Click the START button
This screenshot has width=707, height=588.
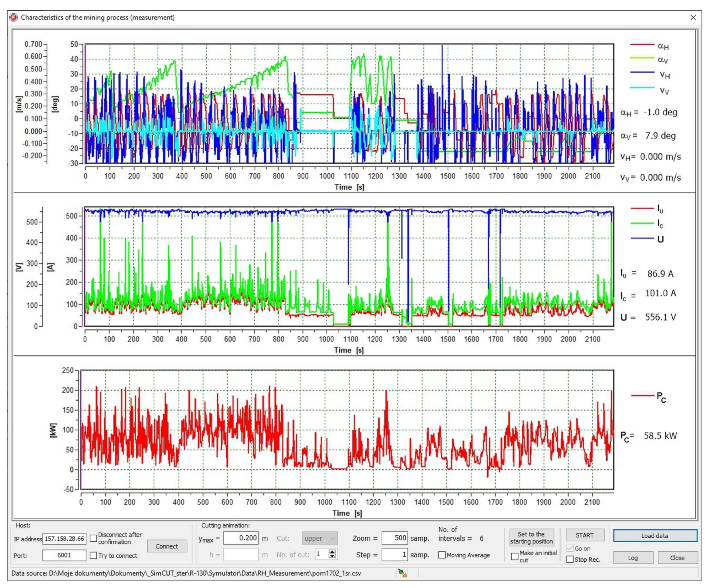pyautogui.click(x=585, y=535)
